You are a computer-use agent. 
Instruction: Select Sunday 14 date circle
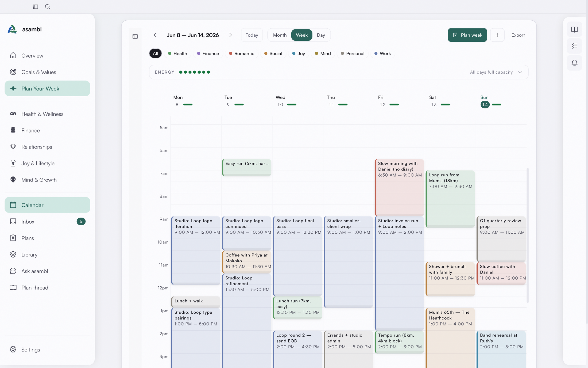485,105
